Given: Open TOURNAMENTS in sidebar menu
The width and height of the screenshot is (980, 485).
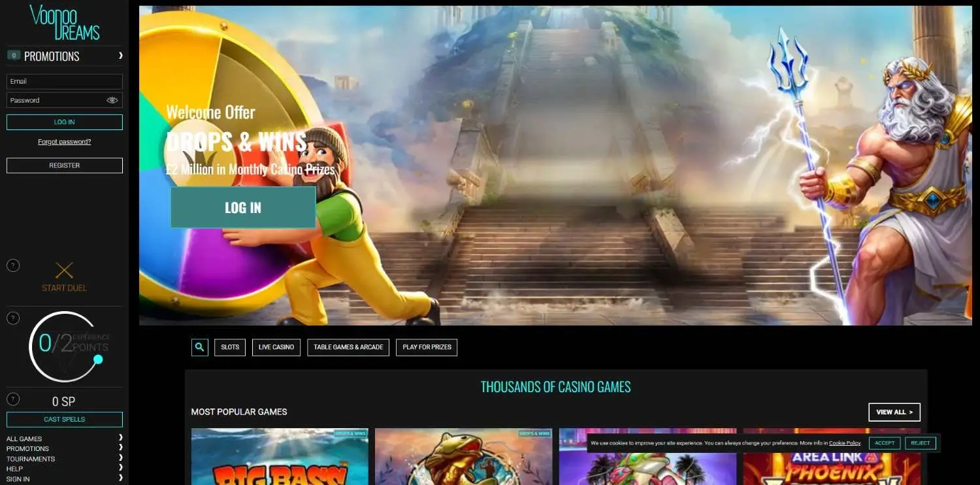Looking at the screenshot, I should point(31,459).
